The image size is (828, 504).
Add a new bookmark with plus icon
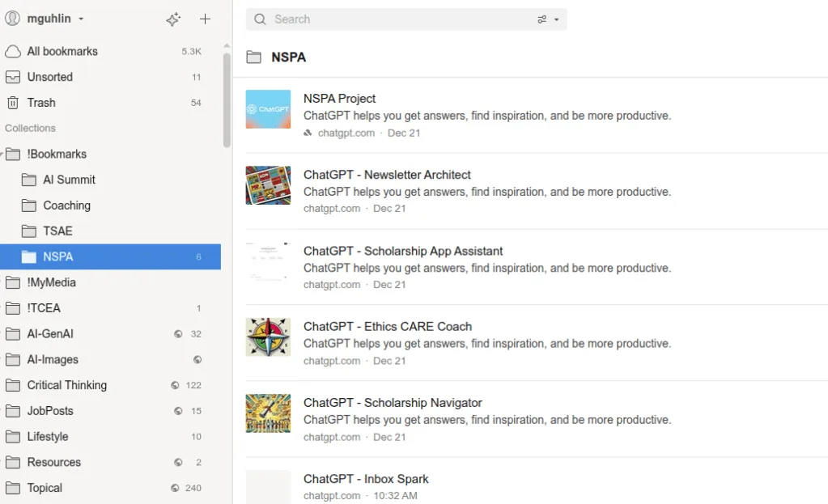pos(205,19)
